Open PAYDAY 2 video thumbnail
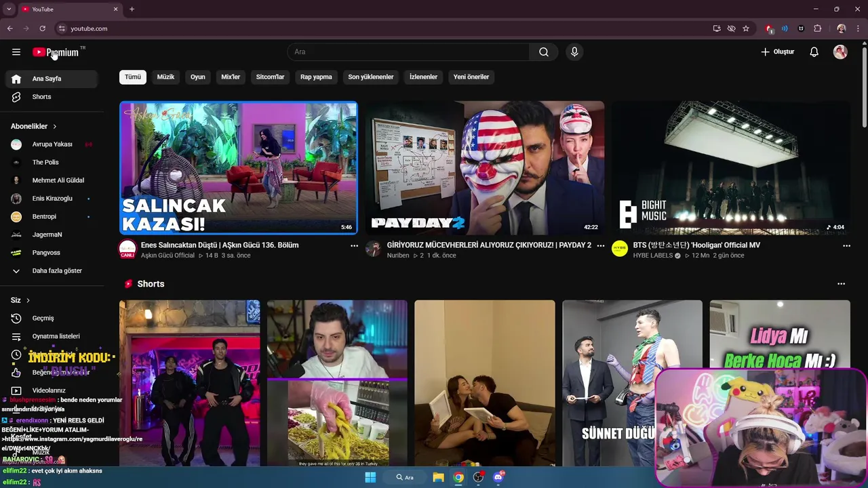 coord(485,168)
